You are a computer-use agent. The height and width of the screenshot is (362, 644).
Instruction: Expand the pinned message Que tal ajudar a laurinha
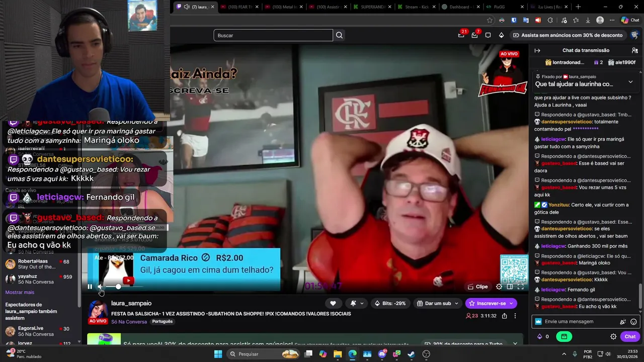[x=630, y=82]
